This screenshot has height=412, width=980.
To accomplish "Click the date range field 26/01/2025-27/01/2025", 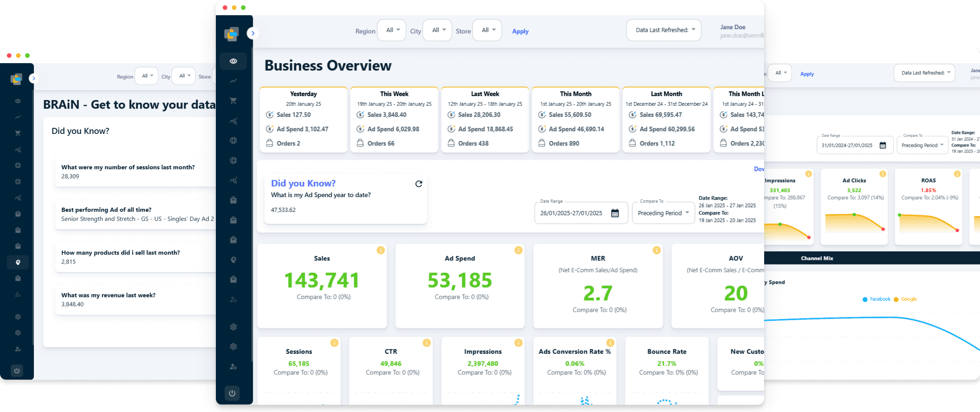I will pyautogui.click(x=581, y=213).
